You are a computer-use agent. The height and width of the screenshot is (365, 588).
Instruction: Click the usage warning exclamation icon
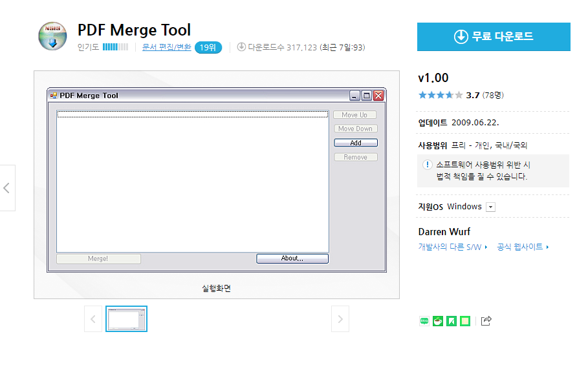pos(427,165)
